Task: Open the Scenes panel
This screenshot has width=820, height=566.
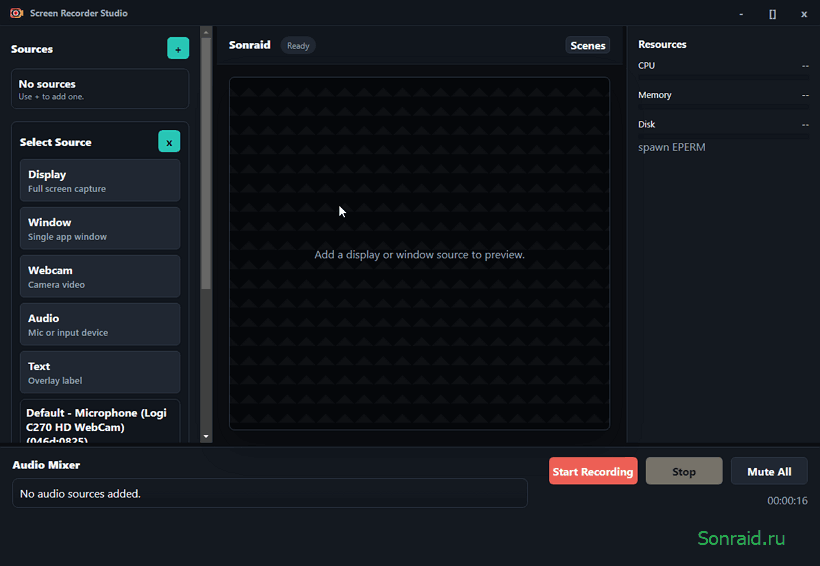Action: 588,46
